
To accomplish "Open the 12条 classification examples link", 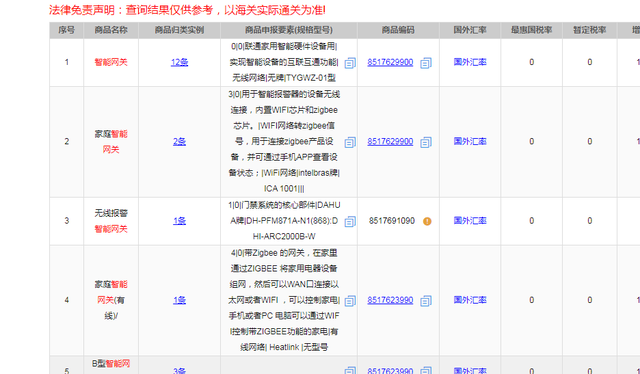I will (179, 62).
